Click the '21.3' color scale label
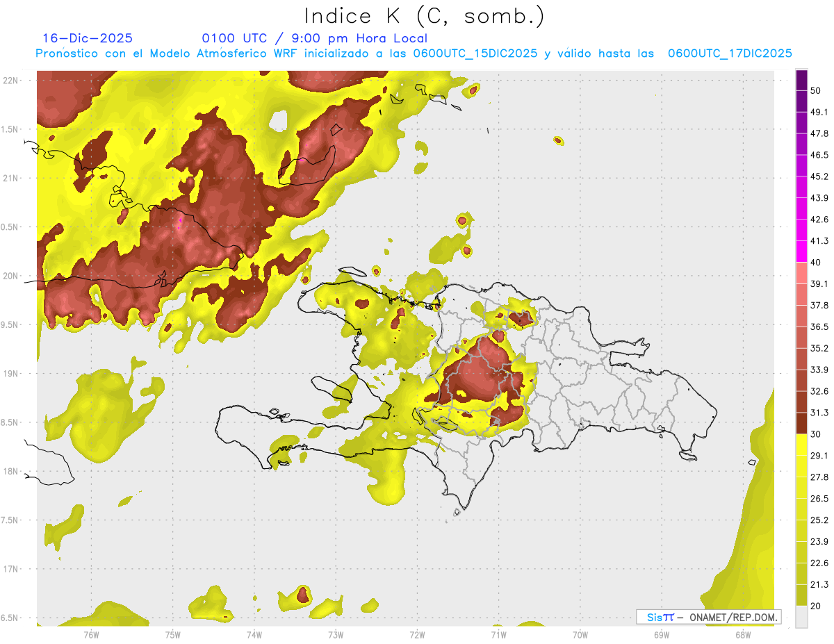Screen dimensions: 834x644 [819, 585]
